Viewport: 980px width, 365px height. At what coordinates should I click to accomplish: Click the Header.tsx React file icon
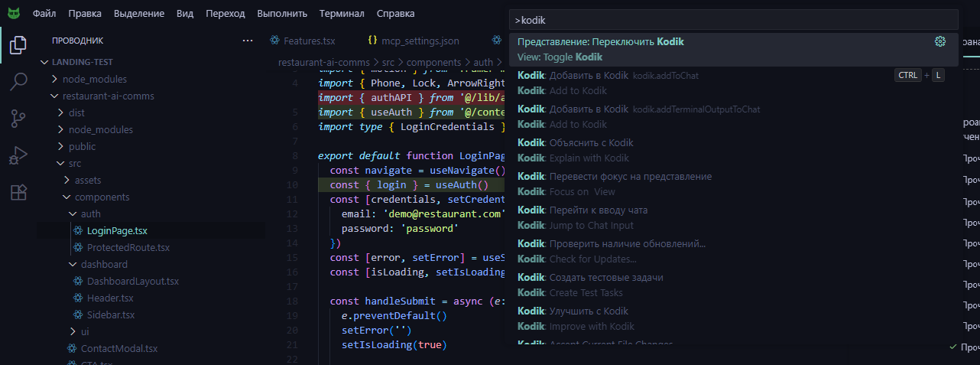(78, 298)
